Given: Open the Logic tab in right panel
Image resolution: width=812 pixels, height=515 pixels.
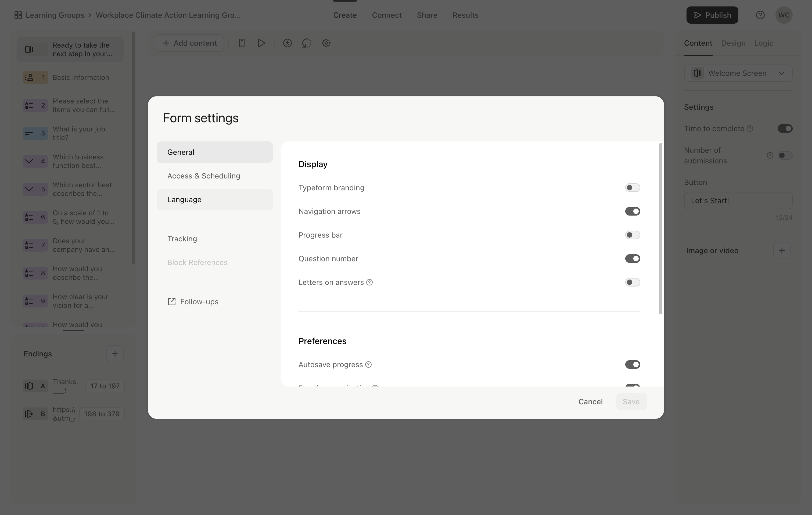Looking at the screenshot, I should click(x=763, y=43).
